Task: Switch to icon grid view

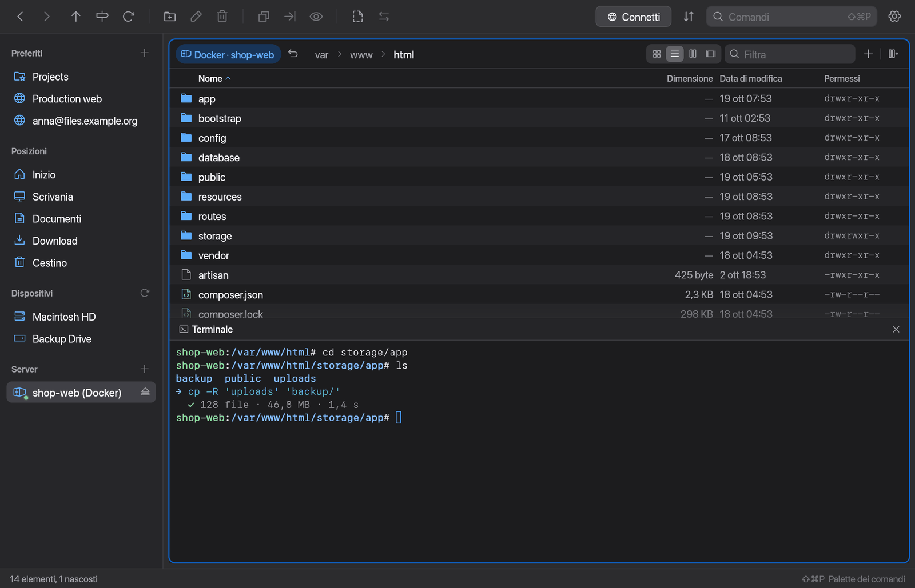Action: click(657, 54)
